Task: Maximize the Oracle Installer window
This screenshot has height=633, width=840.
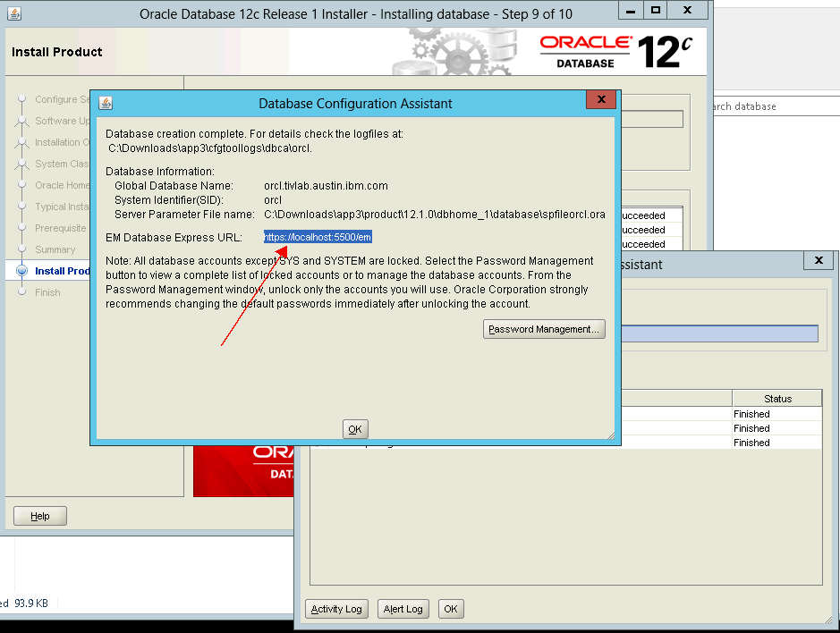Action: [655, 10]
